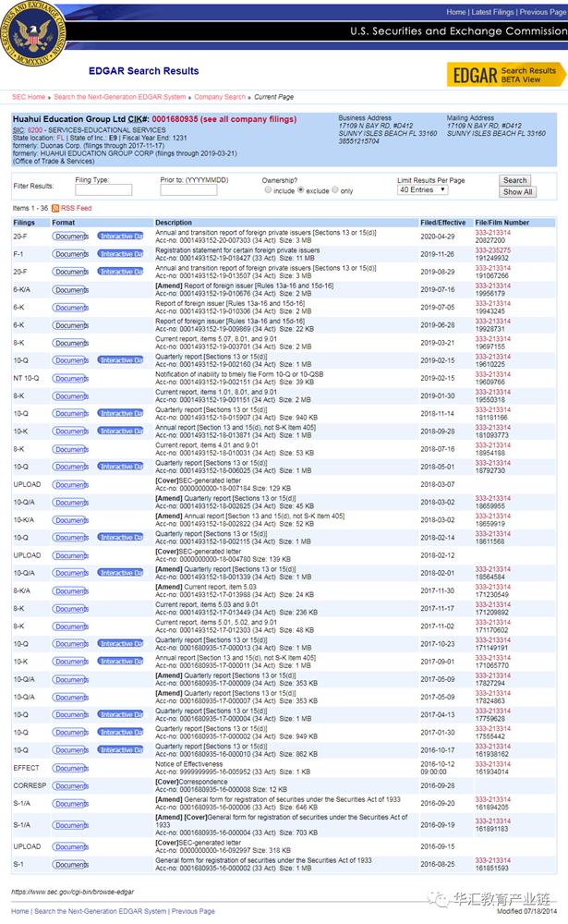Open Latest Filings in top bar

(492, 12)
